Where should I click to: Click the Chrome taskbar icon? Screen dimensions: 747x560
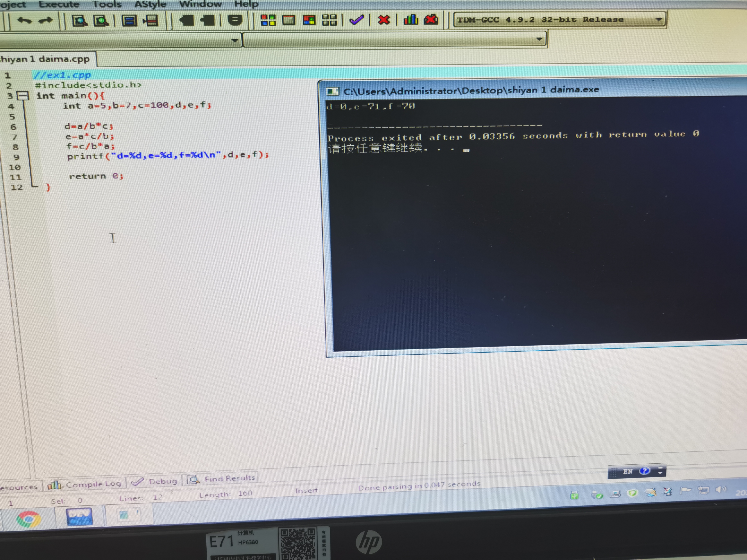click(28, 519)
